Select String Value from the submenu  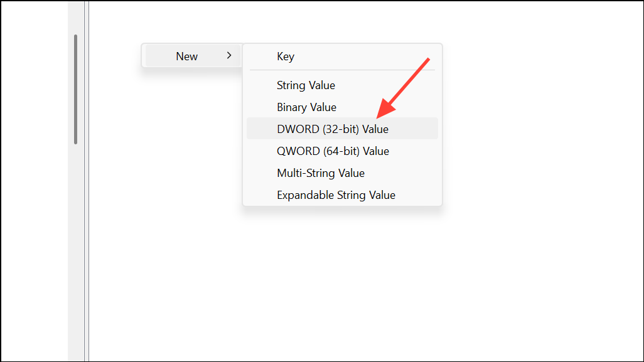[x=306, y=85]
